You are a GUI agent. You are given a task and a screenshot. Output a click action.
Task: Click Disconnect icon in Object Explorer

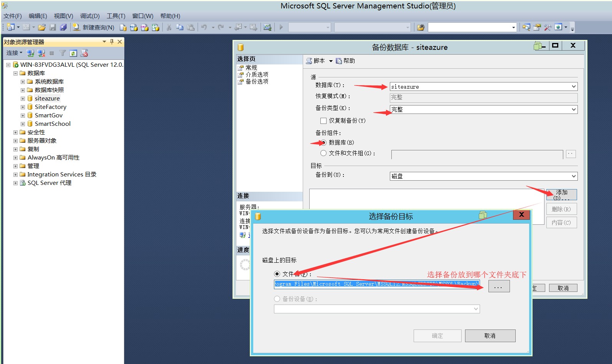pos(41,53)
